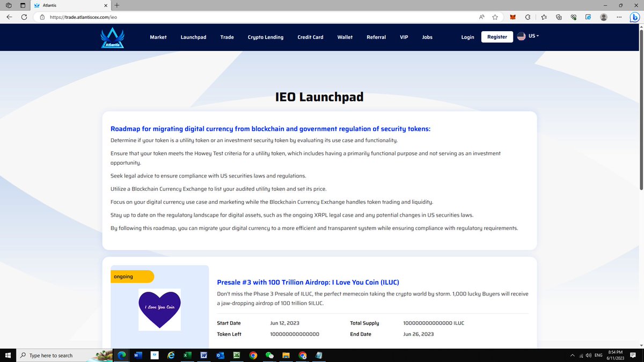Screen dimensions: 644x362
Task: Click the IEO Launchpad heading
Action: click(319, 97)
